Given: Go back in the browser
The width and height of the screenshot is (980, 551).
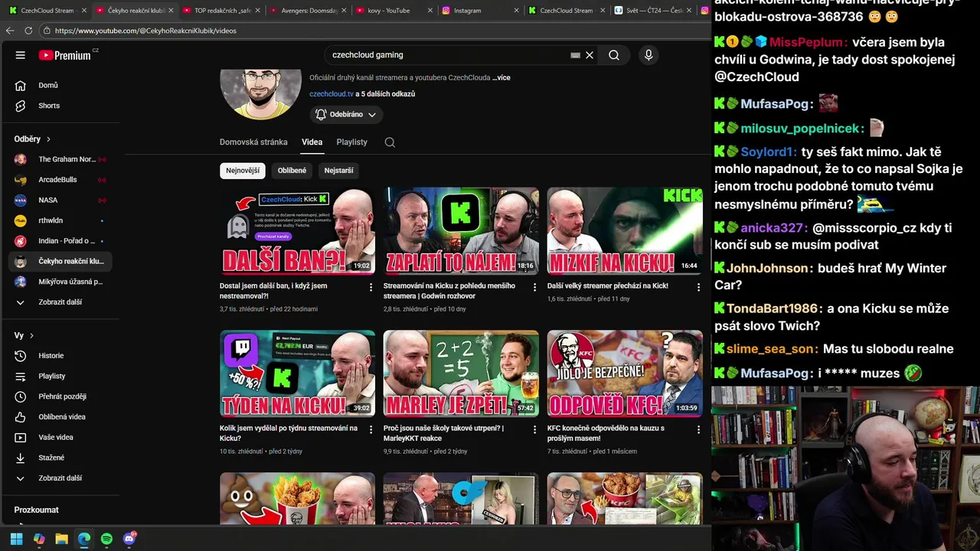Looking at the screenshot, I should [10, 31].
